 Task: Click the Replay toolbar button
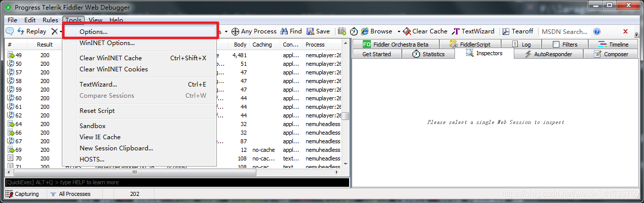(x=31, y=31)
